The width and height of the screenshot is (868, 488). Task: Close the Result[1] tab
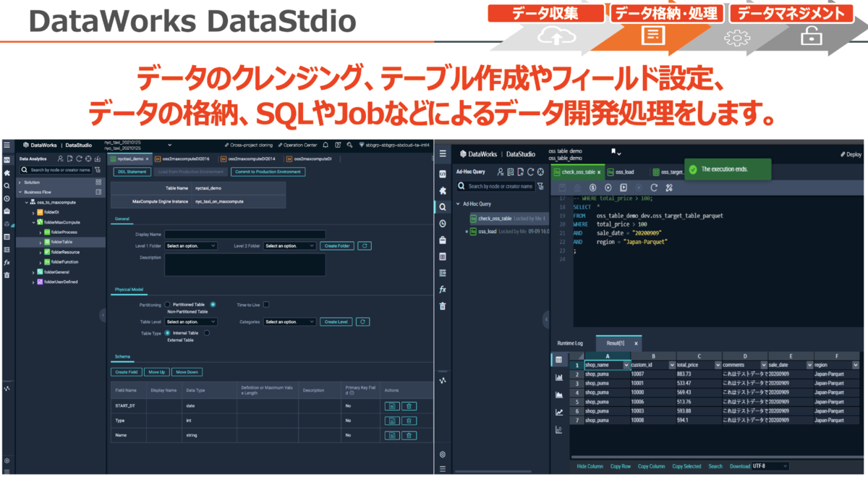pyautogui.click(x=636, y=343)
